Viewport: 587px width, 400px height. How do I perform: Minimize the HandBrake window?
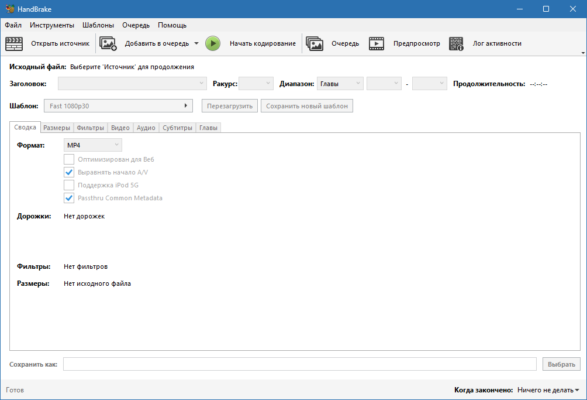click(x=519, y=9)
